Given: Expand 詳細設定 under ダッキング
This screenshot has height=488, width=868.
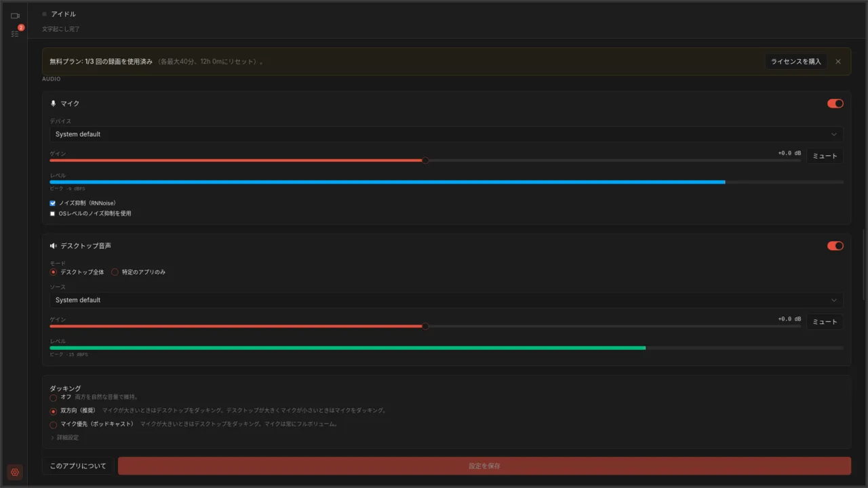Looking at the screenshot, I should point(65,438).
